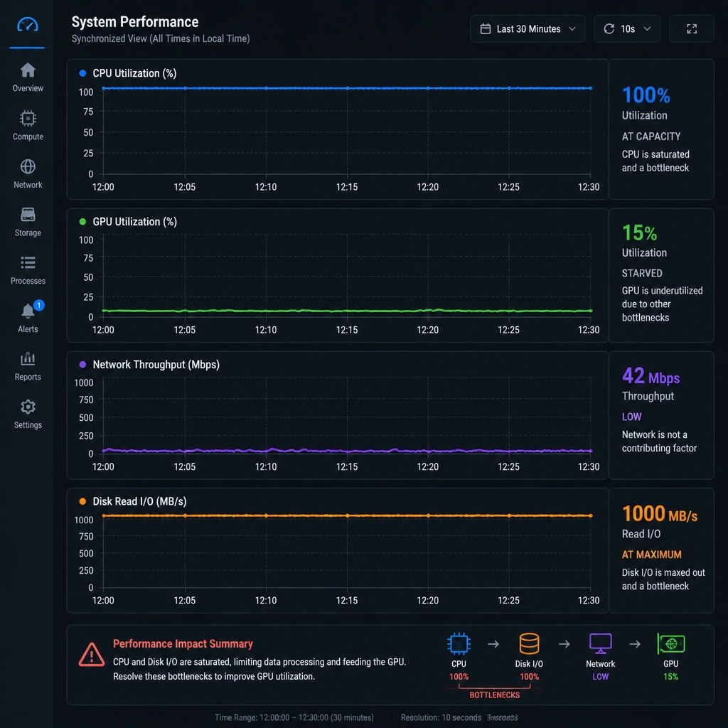Open the Last 30 Minutes dropdown
The width and height of the screenshot is (728, 728).
coord(528,28)
